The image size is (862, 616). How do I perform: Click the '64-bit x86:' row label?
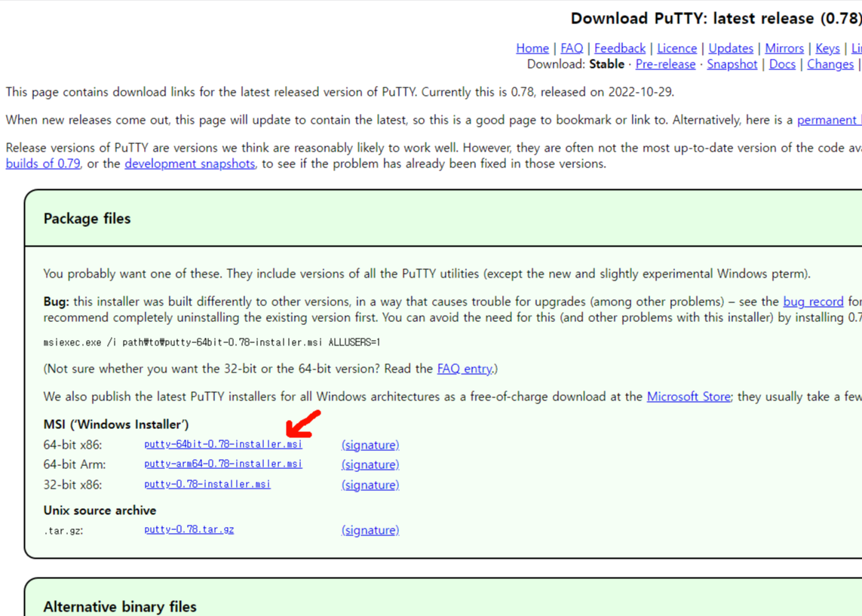tap(72, 445)
